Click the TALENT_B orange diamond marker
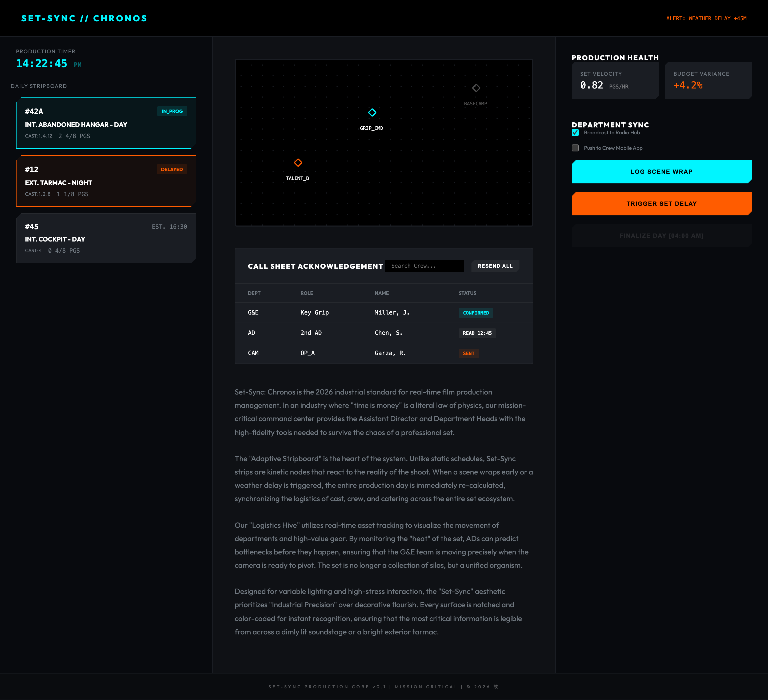Viewport: 768px width, 700px height. (x=298, y=163)
